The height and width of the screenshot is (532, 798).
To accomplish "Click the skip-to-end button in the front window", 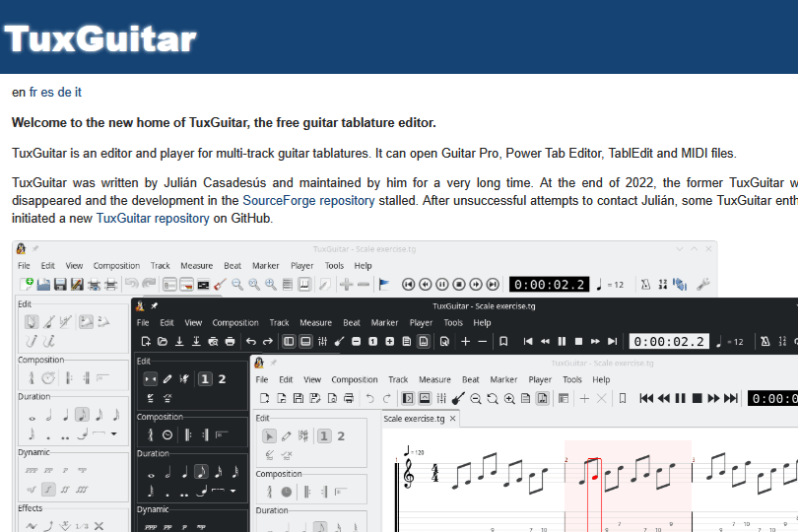I will tap(730, 398).
